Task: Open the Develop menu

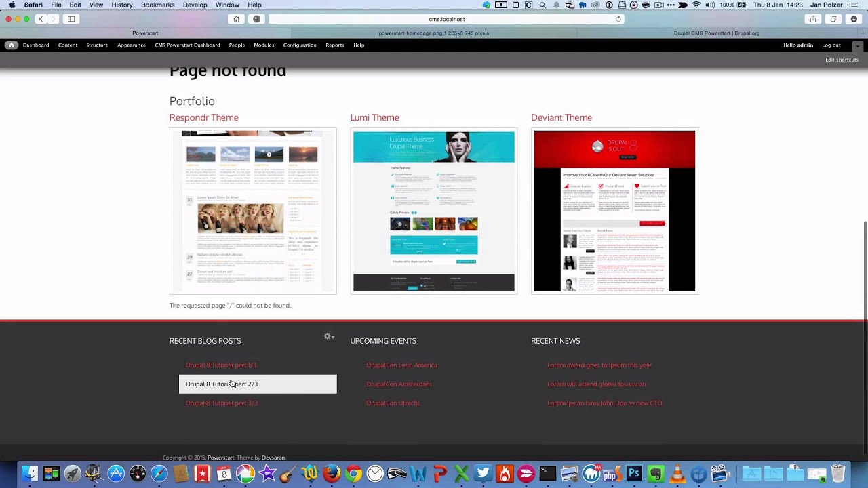Action: click(195, 5)
